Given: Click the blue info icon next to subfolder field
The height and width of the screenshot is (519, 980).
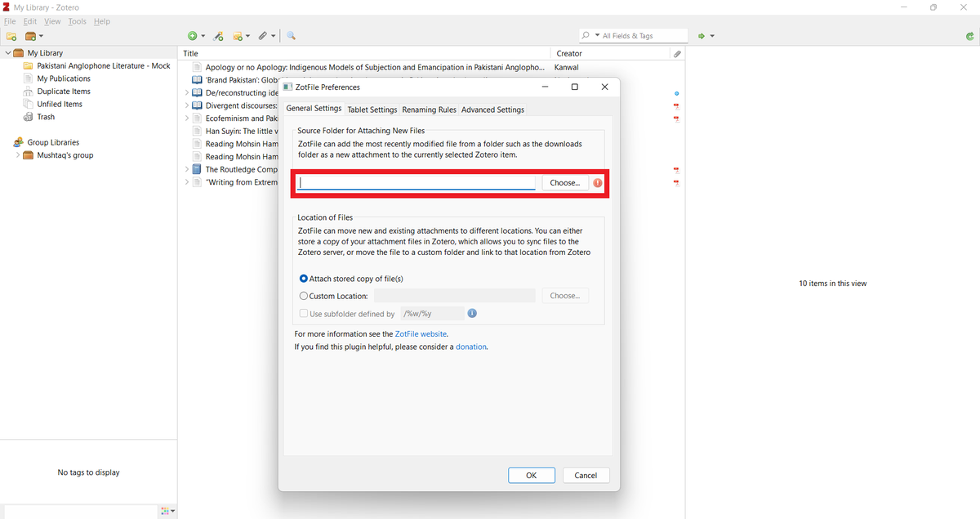Looking at the screenshot, I should (472, 313).
